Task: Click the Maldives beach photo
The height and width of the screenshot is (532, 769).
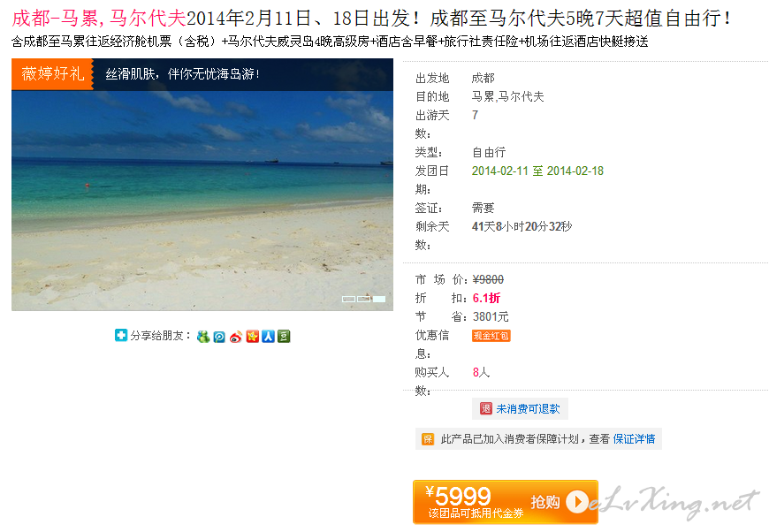Action: 202,201
